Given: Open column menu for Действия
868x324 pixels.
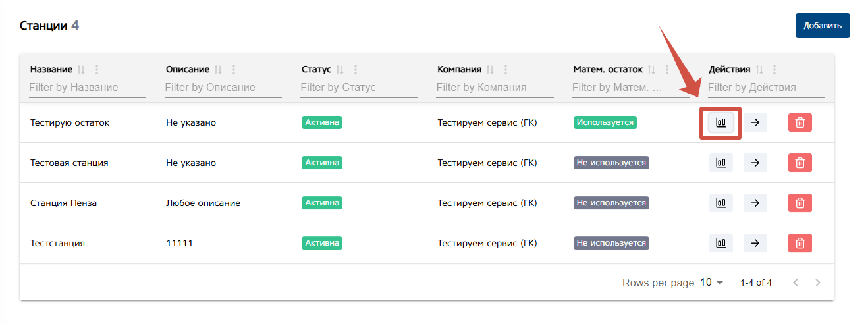Looking at the screenshot, I should tap(774, 70).
